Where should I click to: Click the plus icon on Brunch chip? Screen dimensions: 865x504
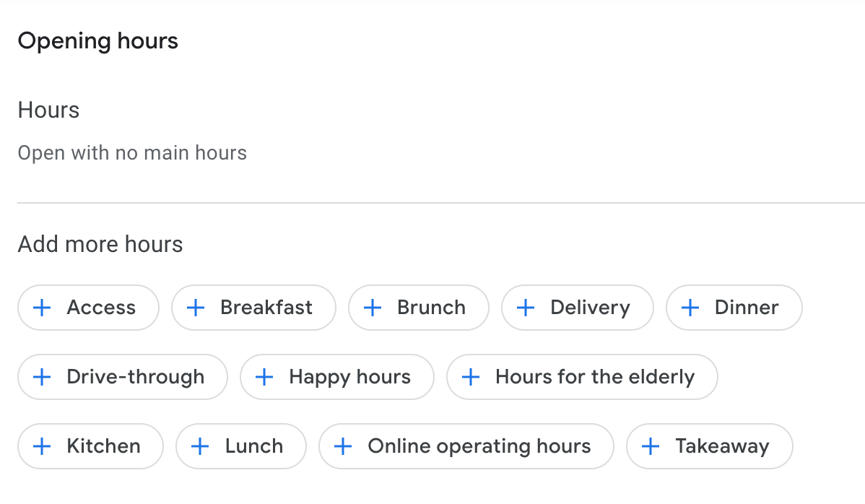(x=373, y=308)
